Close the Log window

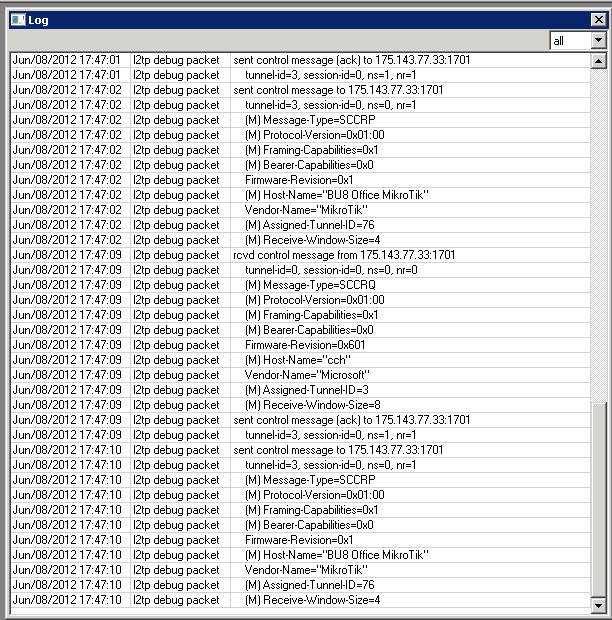599,20
